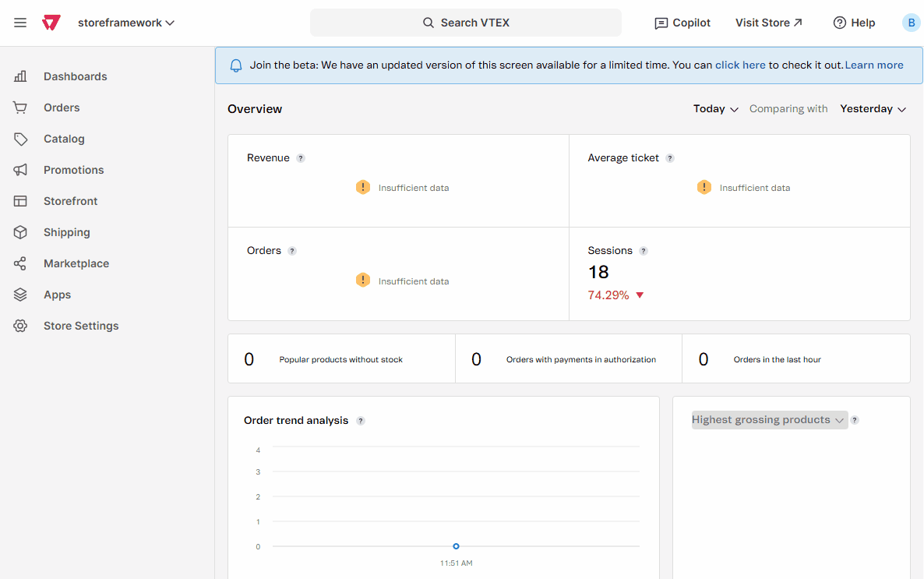Click the Search VTEX input field
Viewport: 924px width, 579px height.
click(466, 23)
